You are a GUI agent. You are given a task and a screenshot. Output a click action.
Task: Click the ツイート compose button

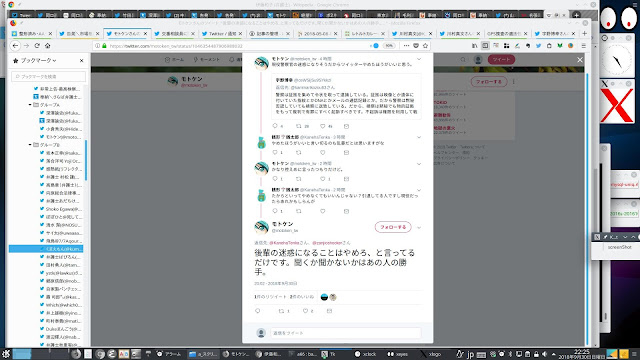coord(501,60)
